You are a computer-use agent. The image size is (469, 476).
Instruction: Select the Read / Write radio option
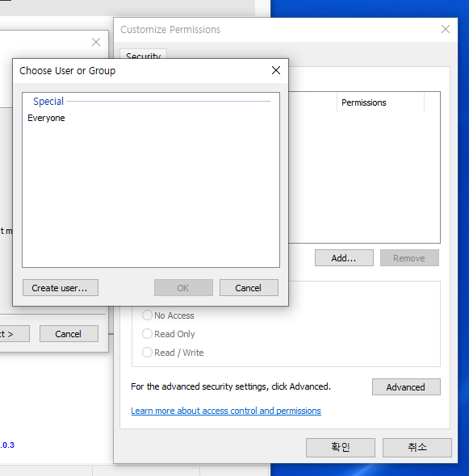pos(173,353)
